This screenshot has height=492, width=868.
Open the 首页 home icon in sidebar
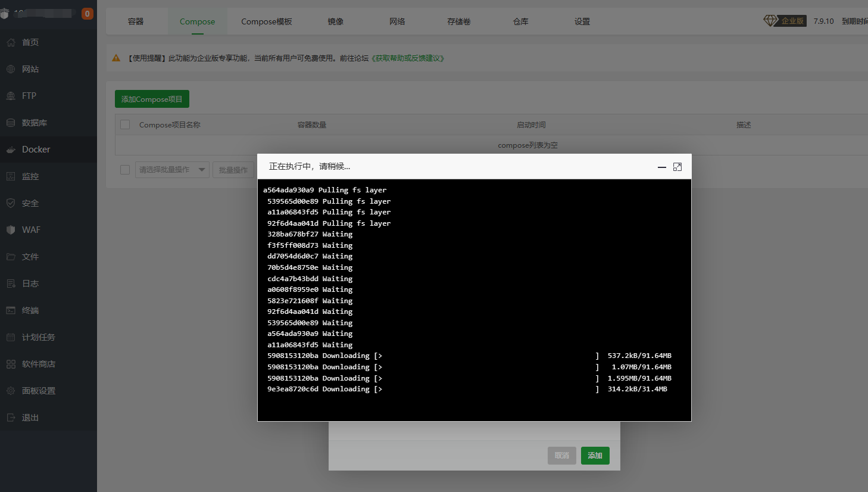11,42
